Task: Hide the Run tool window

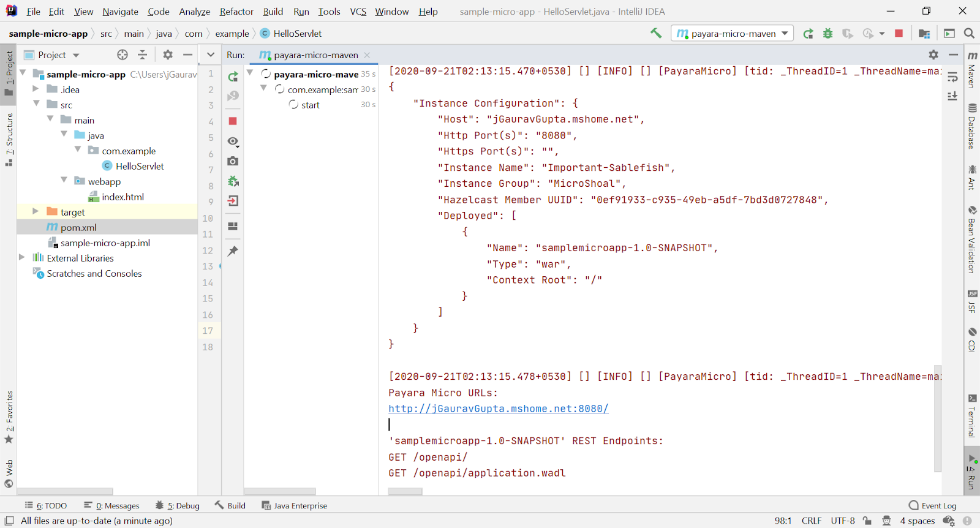Action: coord(953,55)
